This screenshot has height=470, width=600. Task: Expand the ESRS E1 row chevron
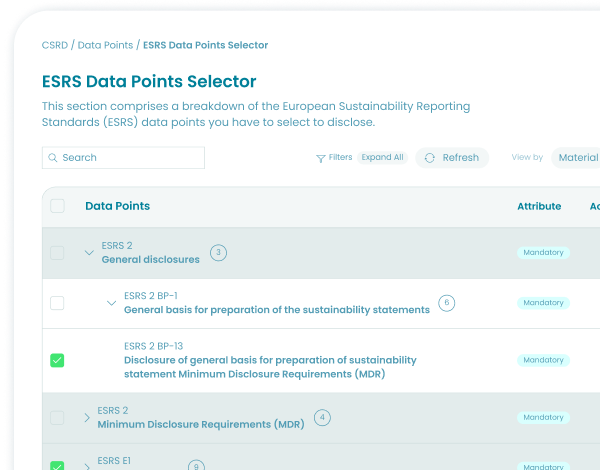87,467
